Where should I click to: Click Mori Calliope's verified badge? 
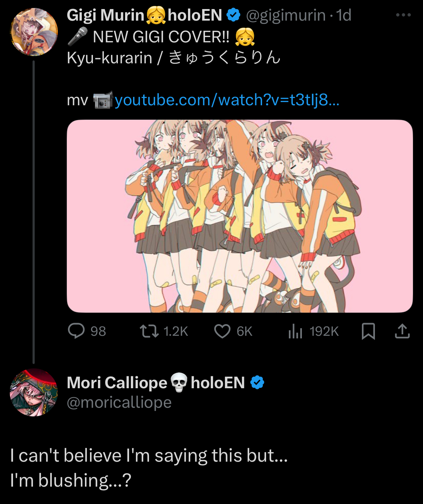(257, 382)
